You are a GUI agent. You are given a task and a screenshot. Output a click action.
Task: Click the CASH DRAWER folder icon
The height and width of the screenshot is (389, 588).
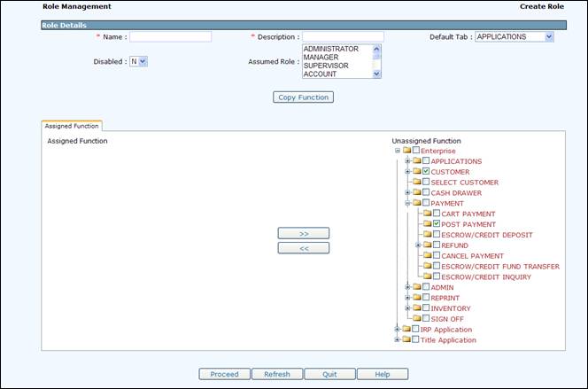[415, 192]
